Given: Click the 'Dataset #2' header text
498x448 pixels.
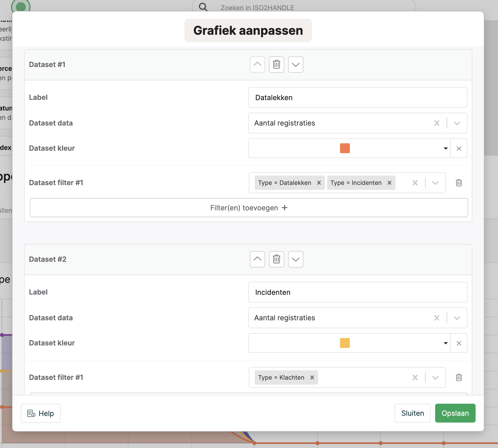Looking at the screenshot, I should coord(48,259).
